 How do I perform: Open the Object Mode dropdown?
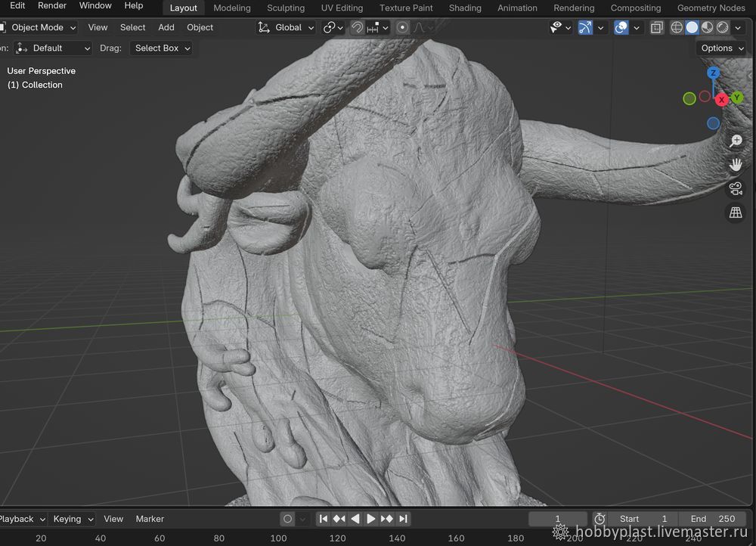pyautogui.click(x=39, y=27)
